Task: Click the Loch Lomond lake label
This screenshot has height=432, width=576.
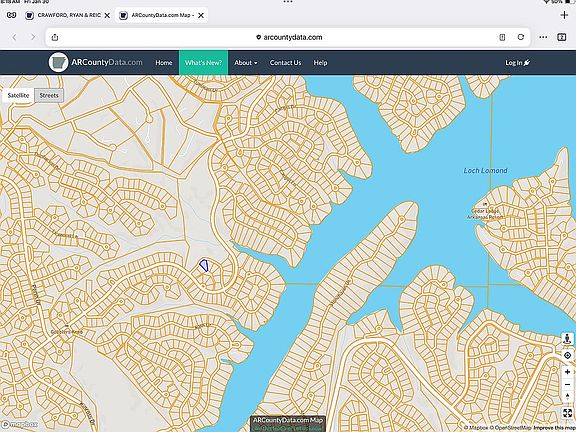Action: tap(486, 170)
